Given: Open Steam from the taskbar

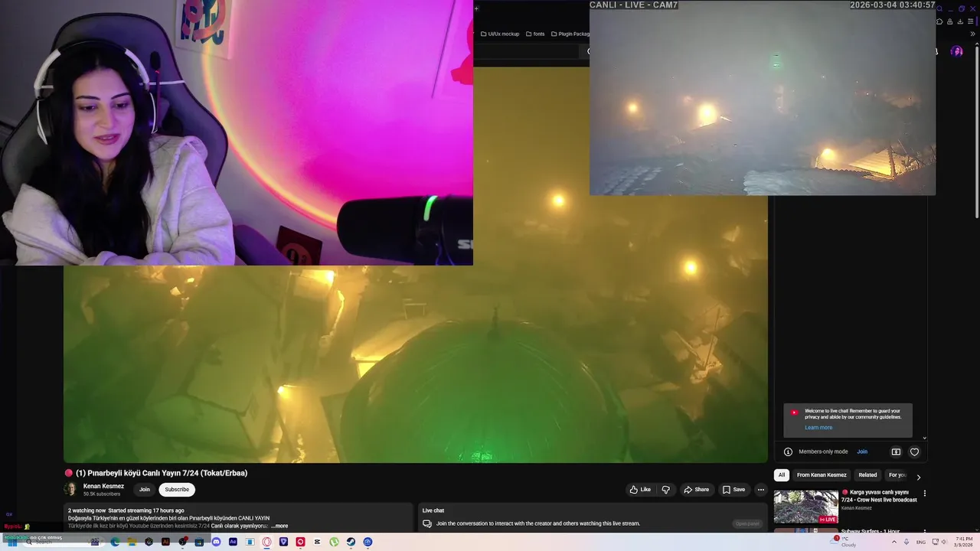Looking at the screenshot, I should (x=351, y=542).
